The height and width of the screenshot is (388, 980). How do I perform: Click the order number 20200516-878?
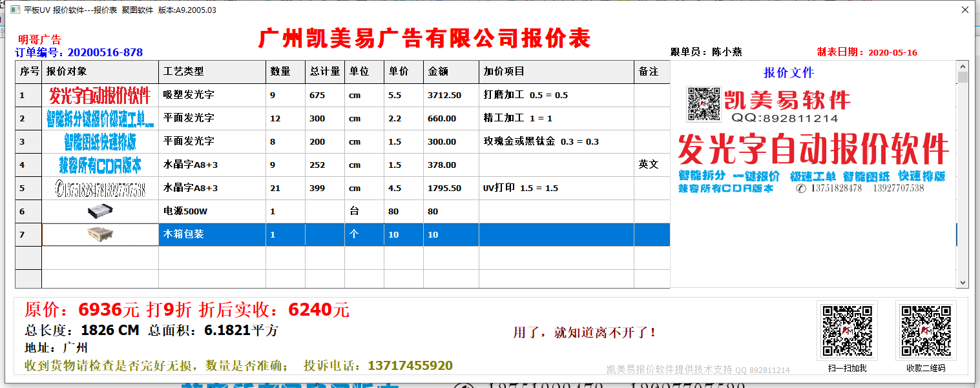coord(105,52)
